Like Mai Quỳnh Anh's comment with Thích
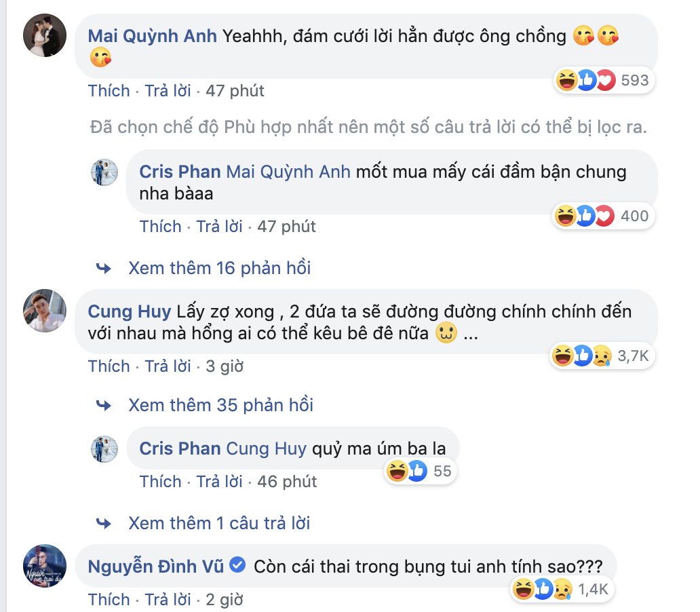Image resolution: width=700 pixels, height=612 pixels. point(109,91)
